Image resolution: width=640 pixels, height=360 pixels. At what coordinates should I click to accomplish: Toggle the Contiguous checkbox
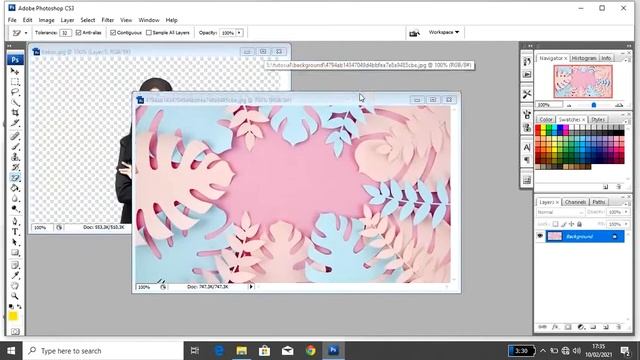113,33
